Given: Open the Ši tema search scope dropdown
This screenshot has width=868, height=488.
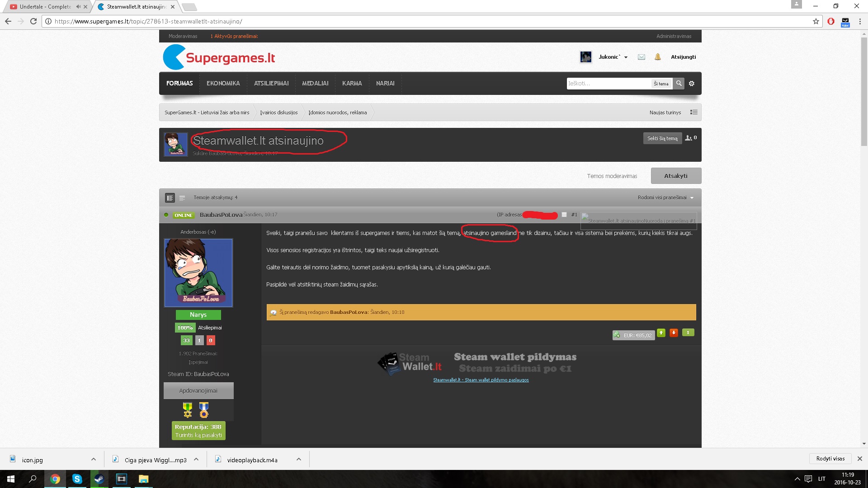Looking at the screenshot, I should coord(661,84).
